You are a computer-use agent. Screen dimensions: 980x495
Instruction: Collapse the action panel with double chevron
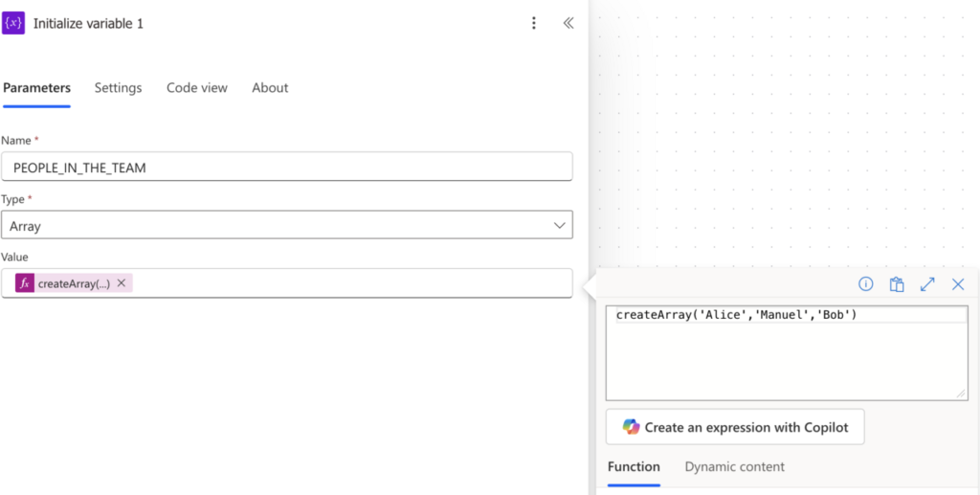568,23
